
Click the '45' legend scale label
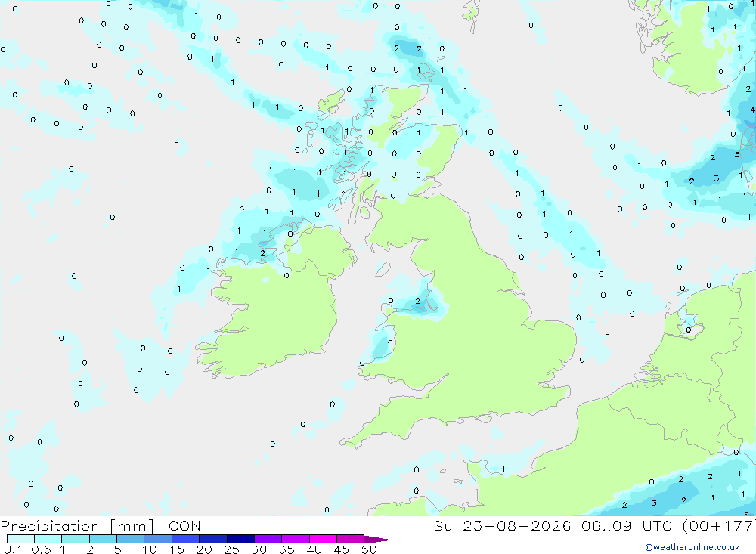pyautogui.click(x=342, y=549)
